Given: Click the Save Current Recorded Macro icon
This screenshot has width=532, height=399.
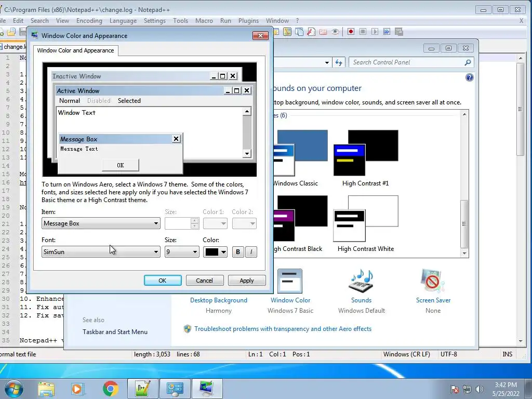Looking at the screenshot, I should point(398,32).
